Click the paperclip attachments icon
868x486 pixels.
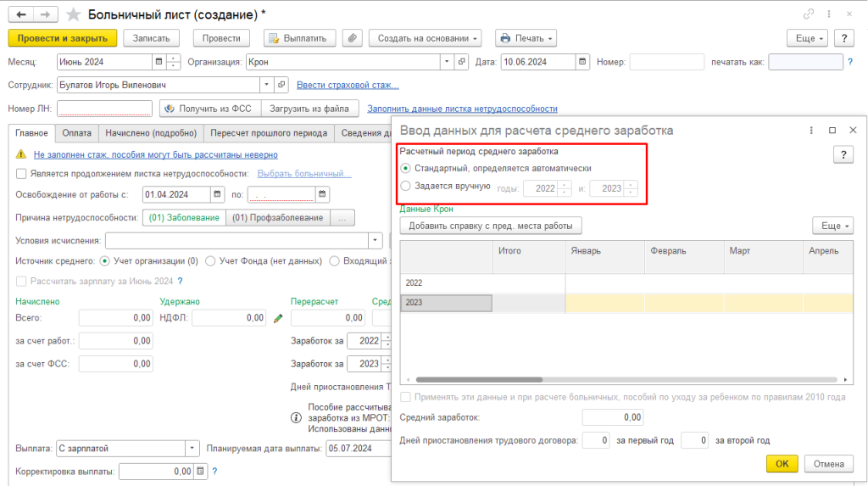pos(353,38)
